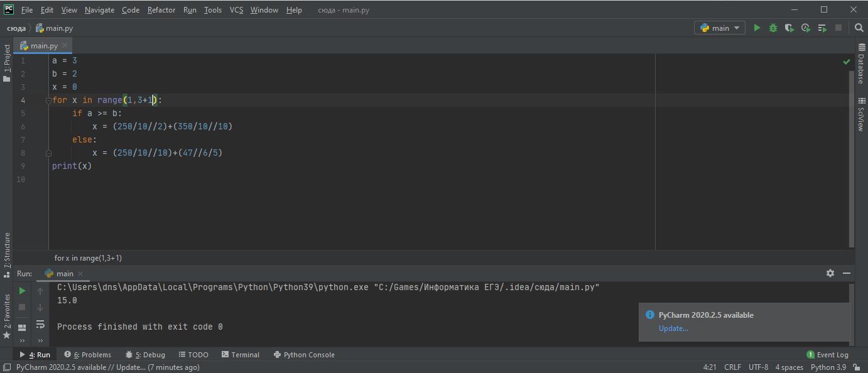Open the Refactor menu

(161, 9)
